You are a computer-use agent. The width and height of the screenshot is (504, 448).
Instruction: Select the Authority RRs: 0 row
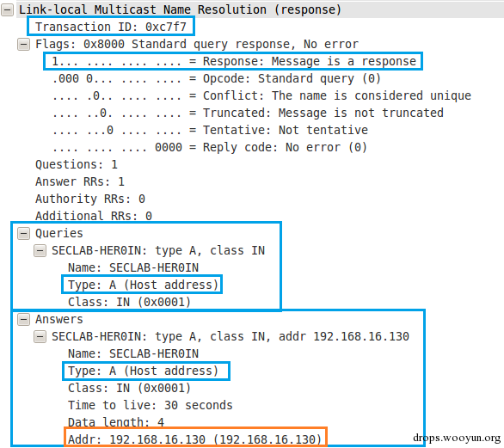(90, 199)
